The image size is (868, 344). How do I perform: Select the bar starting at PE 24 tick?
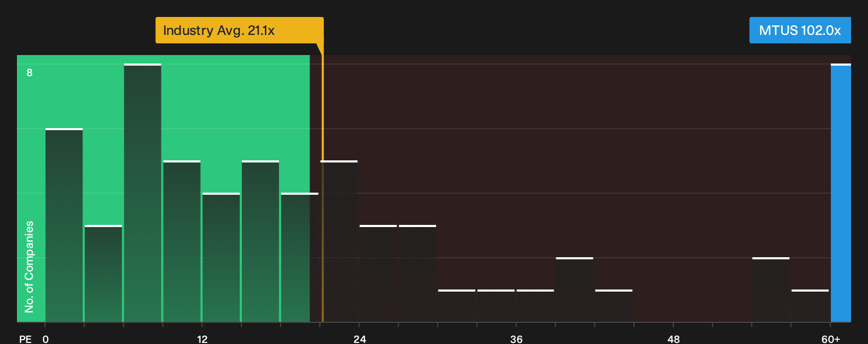[x=378, y=274]
